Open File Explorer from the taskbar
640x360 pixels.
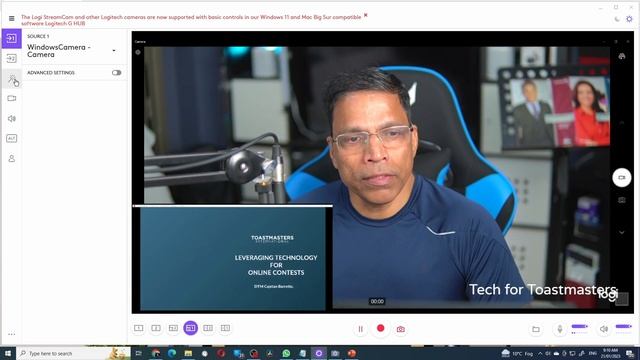pyautogui.click(x=188, y=353)
